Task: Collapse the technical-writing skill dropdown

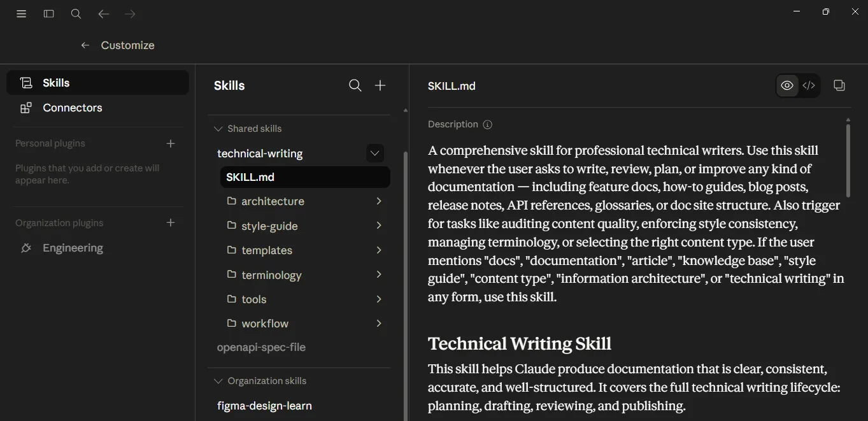Action: (375, 153)
